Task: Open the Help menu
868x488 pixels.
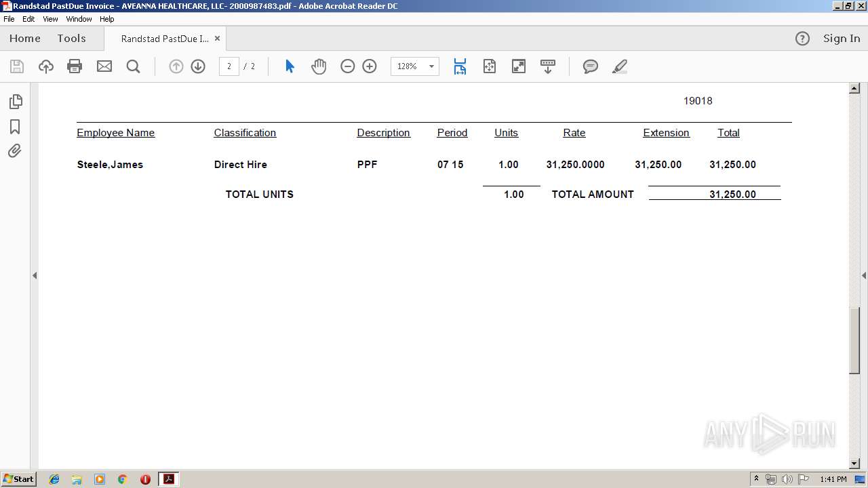Action: tap(107, 19)
